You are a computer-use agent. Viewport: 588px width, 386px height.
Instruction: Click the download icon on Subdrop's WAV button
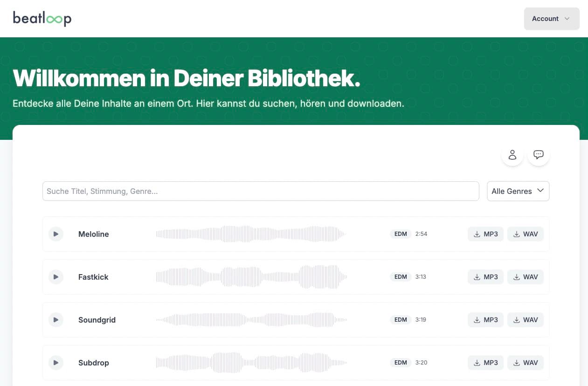(517, 363)
